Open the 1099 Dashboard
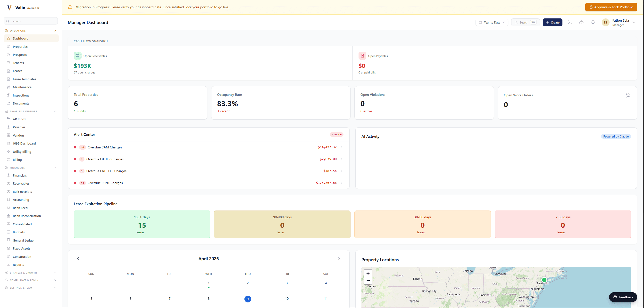This screenshot has width=644, height=308. click(x=24, y=143)
